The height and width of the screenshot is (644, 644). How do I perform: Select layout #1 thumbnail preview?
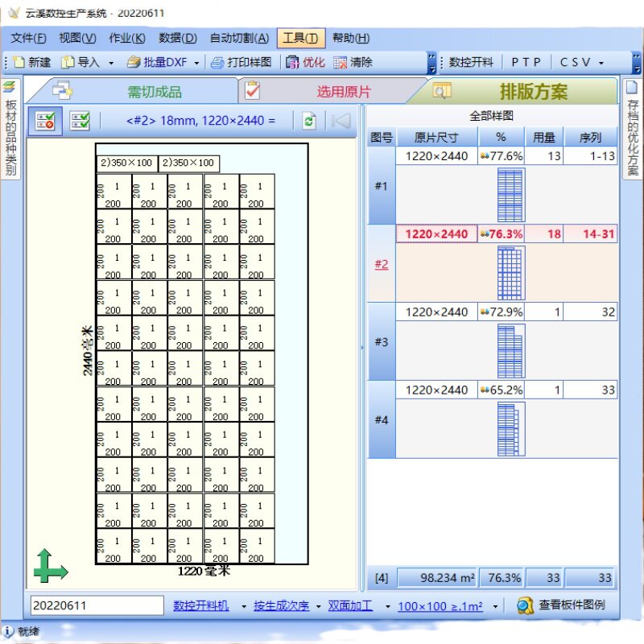[x=511, y=195]
